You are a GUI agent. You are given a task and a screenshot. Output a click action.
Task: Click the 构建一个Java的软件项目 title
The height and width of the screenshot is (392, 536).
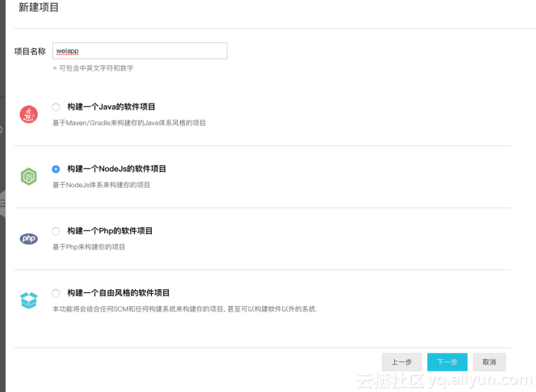tap(111, 107)
